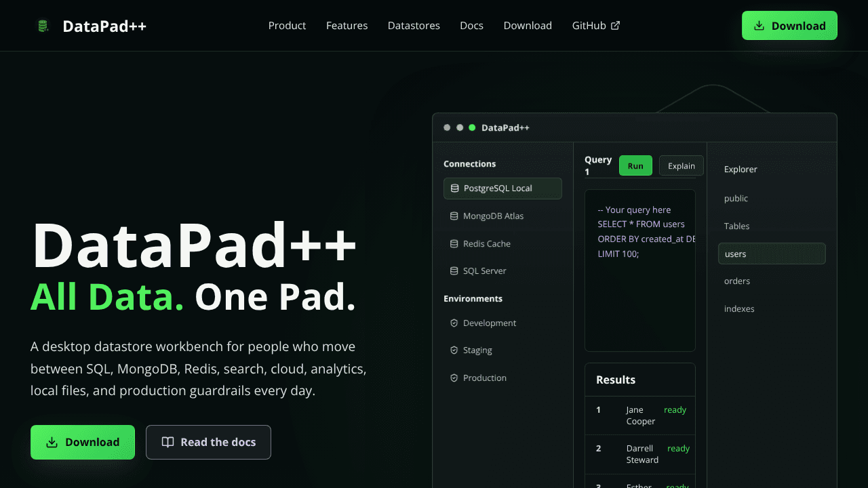Image resolution: width=868 pixels, height=488 pixels.
Task: Open Read the docs button
Action: (208, 442)
